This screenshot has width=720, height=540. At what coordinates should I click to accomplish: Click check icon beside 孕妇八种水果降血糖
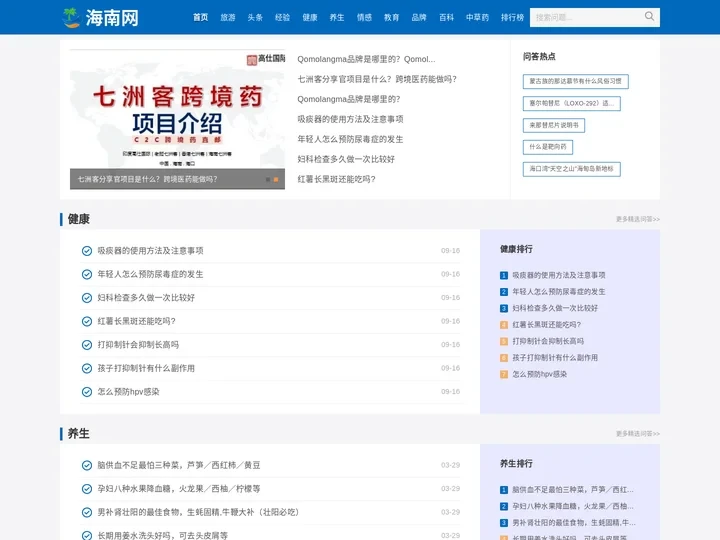[x=87, y=489]
